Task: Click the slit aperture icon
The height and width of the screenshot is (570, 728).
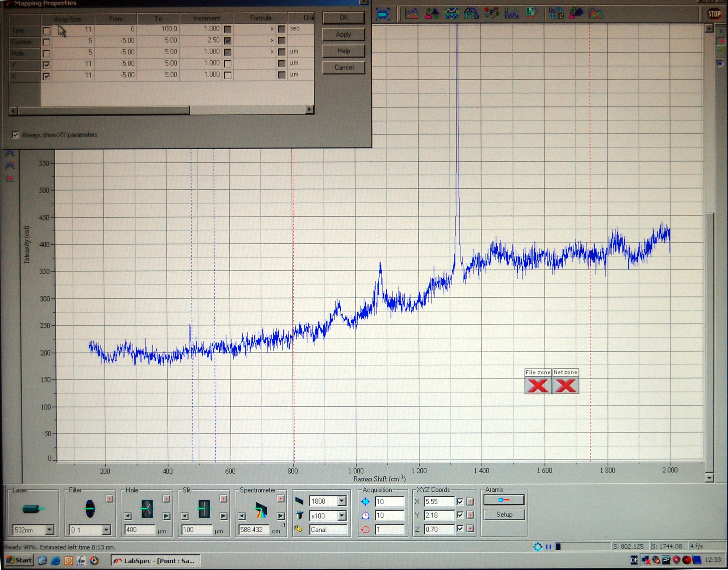Action: (x=204, y=509)
